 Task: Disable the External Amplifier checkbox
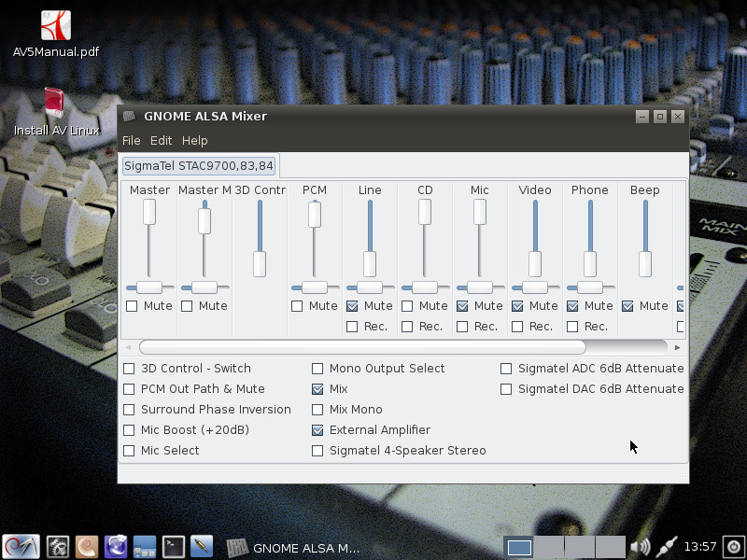click(x=317, y=430)
